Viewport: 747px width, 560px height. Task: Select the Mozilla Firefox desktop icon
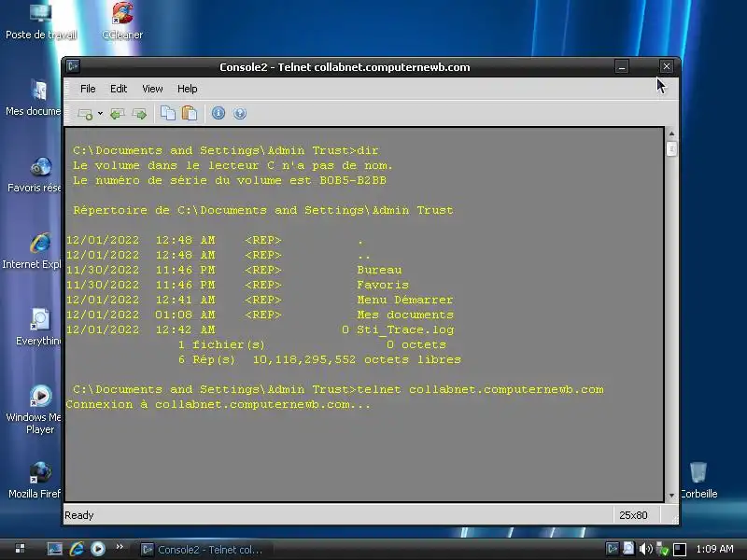[35, 481]
